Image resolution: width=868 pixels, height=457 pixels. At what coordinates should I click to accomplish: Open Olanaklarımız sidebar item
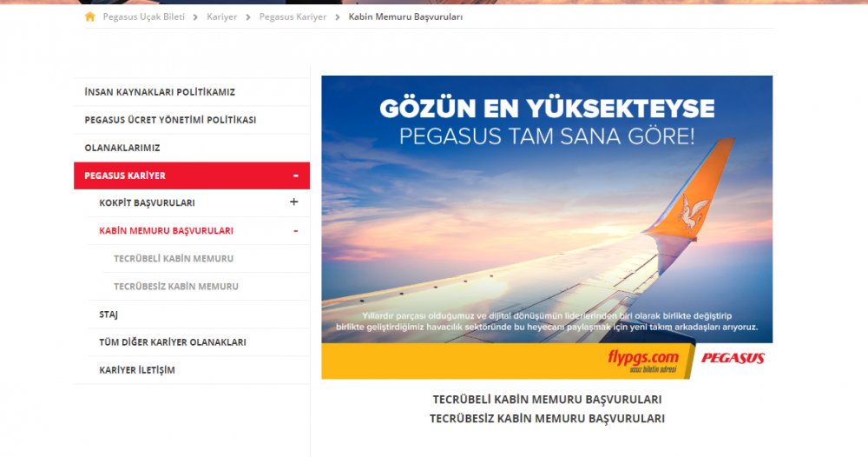click(x=122, y=148)
